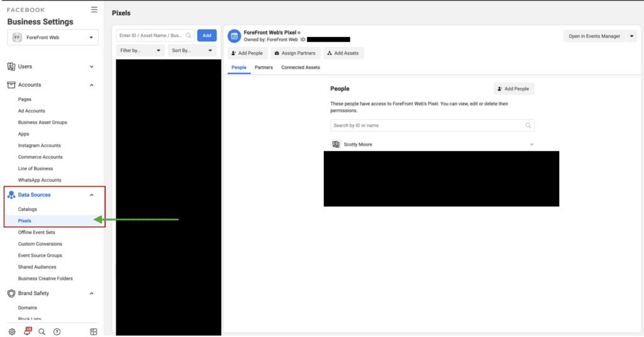Click the search magnifier in bottom bar
This screenshot has width=644, height=337.
(x=42, y=332)
